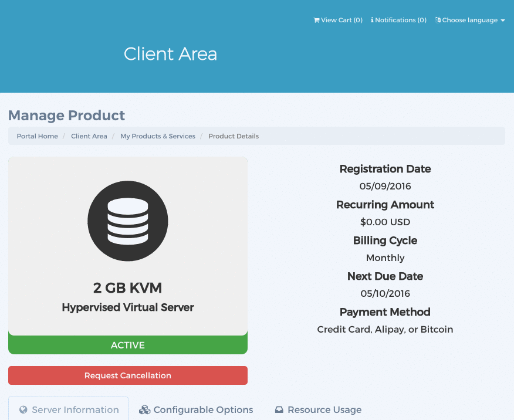Screen dimensions: 514x420
Task: Go to Portal Home breadcrumb
Action: point(38,136)
